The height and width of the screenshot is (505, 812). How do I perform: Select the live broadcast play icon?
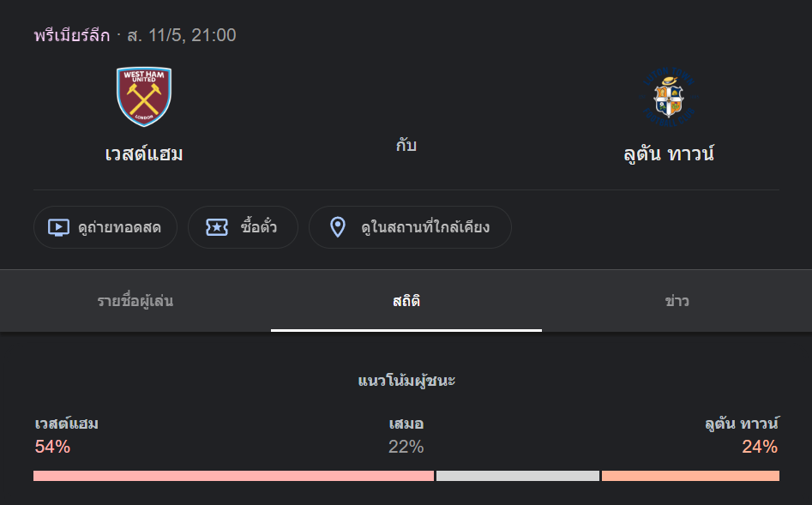[57, 227]
